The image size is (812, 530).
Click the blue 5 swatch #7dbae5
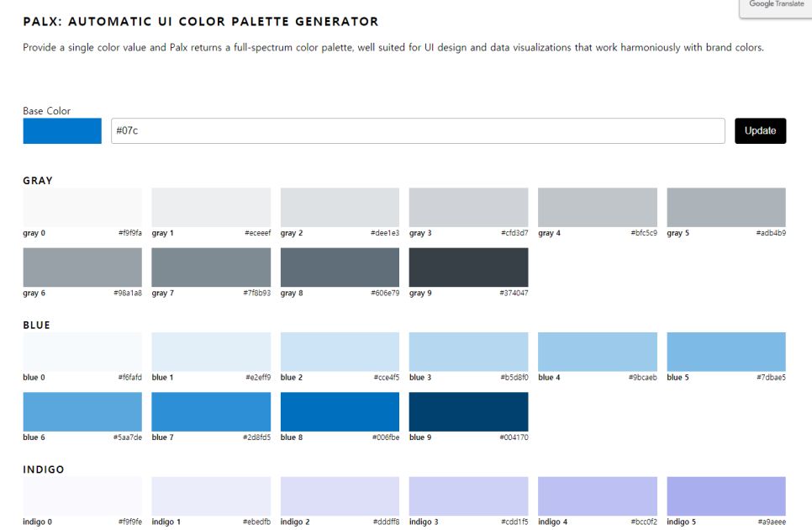click(726, 352)
